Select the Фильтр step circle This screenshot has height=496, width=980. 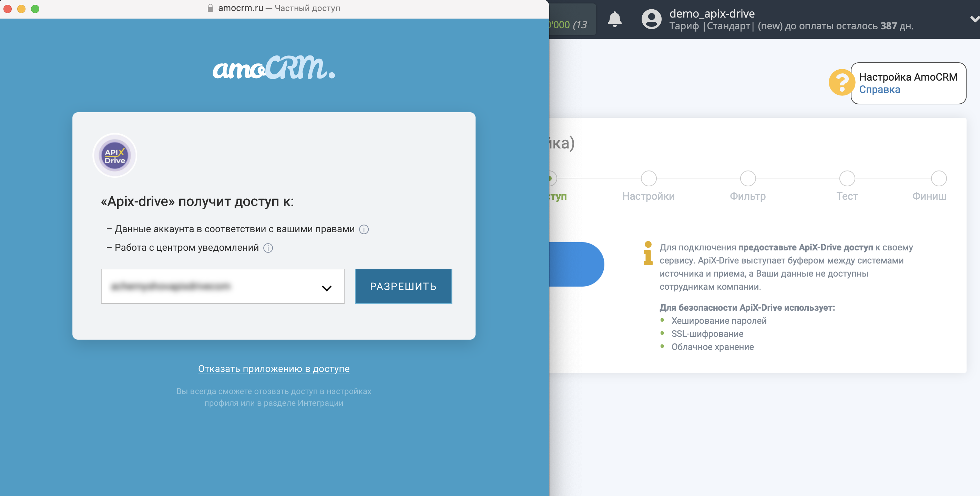click(x=747, y=178)
